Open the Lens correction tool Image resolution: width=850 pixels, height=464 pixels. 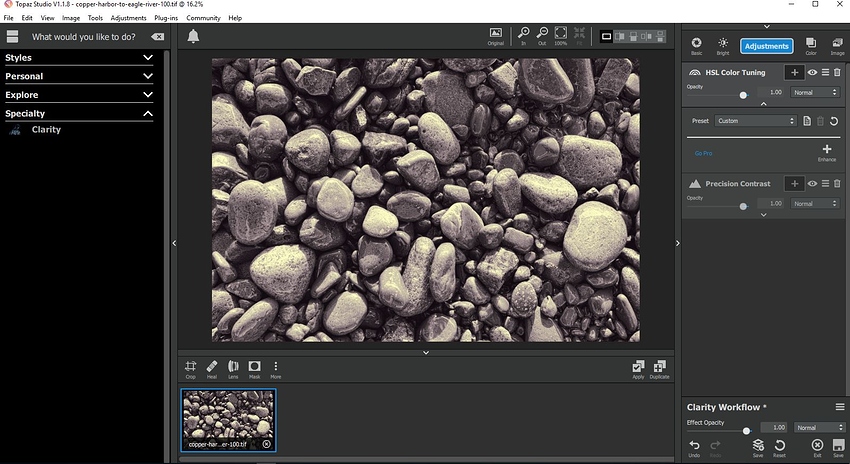(233, 369)
